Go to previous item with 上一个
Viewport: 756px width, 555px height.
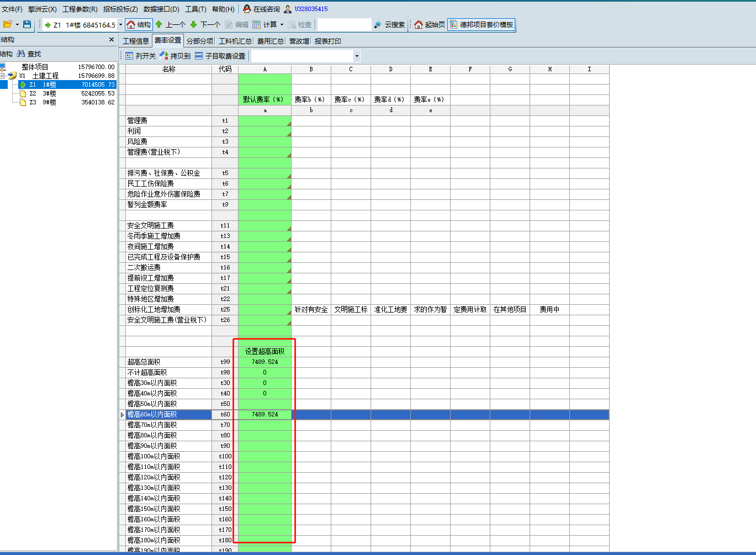tap(170, 24)
